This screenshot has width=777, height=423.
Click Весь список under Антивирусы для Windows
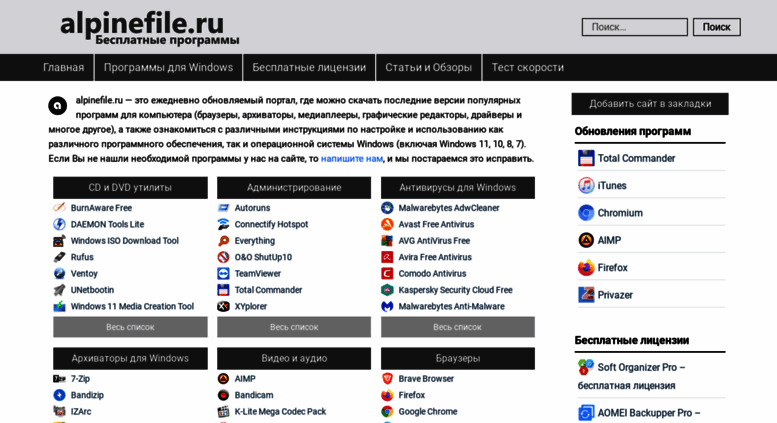(x=457, y=327)
